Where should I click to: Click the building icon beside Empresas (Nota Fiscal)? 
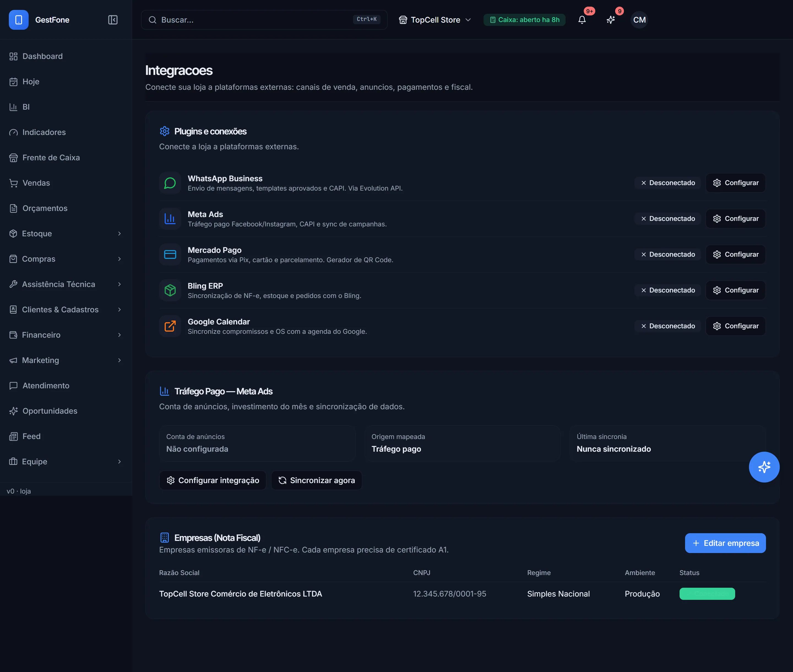click(165, 538)
